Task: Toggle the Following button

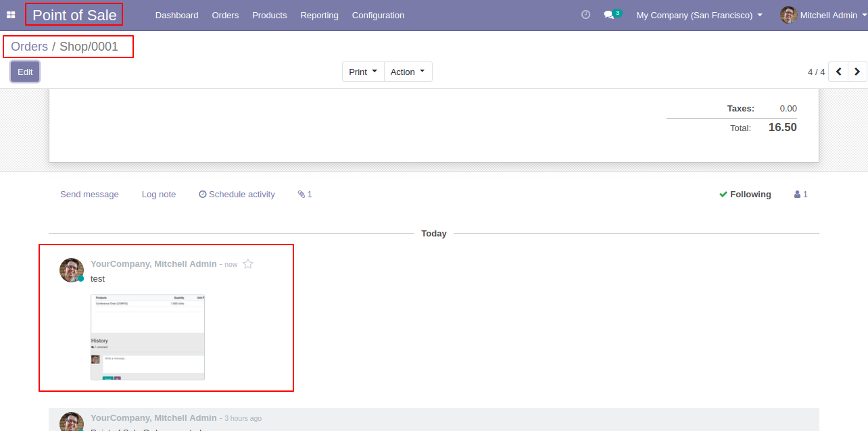Action: pyautogui.click(x=745, y=195)
